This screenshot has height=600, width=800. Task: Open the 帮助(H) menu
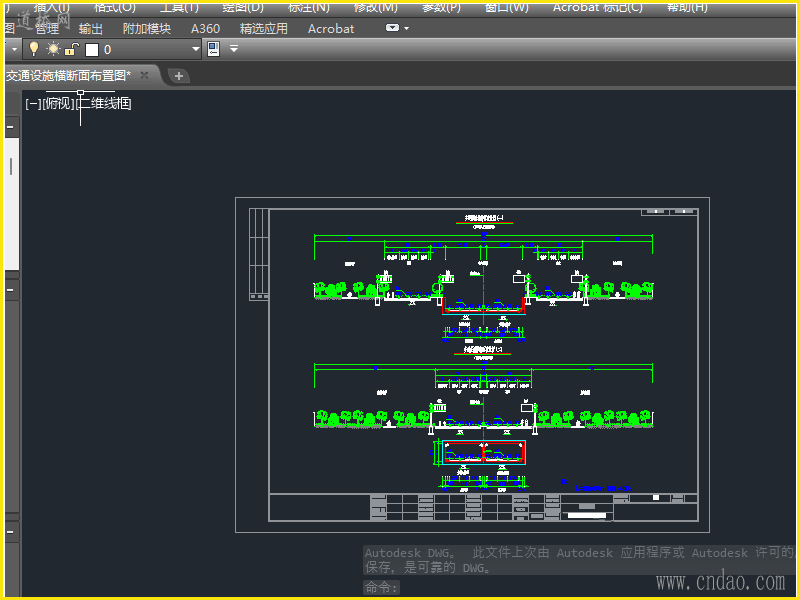point(687,8)
